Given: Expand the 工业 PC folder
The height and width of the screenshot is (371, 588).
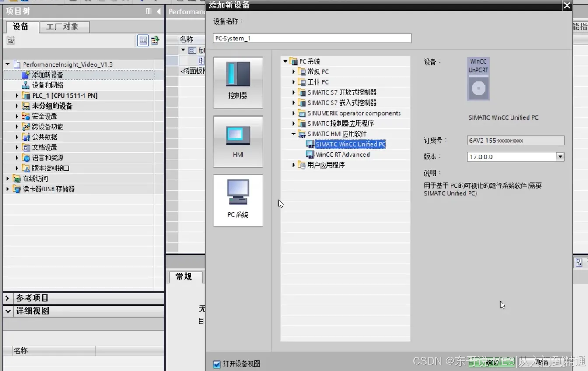Looking at the screenshot, I should [x=294, y=82].
